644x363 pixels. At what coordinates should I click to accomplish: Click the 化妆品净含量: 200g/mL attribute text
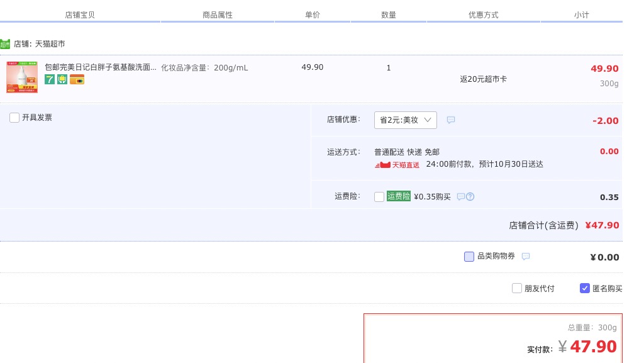tap(204, 68)
